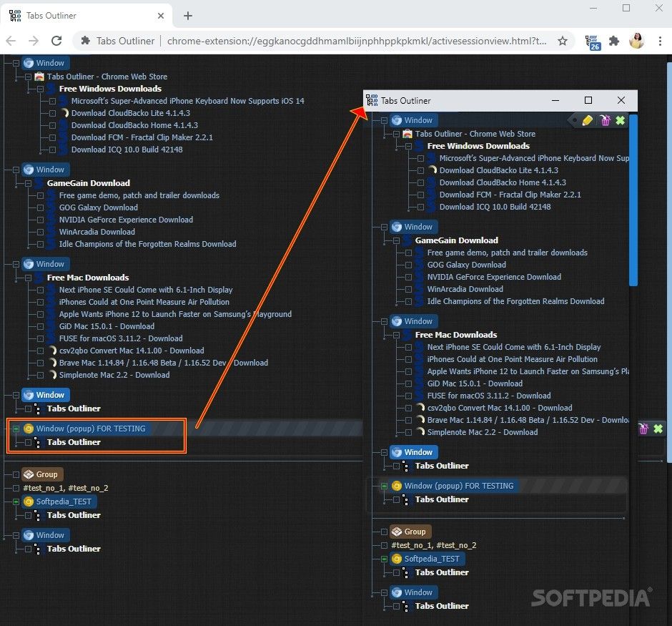Select the #test_no_1, #test_no_2 note in the popup window
Image resolution: width=672 pixels, height=626 pixels.
pyautogui.click(x=434, y=545)
